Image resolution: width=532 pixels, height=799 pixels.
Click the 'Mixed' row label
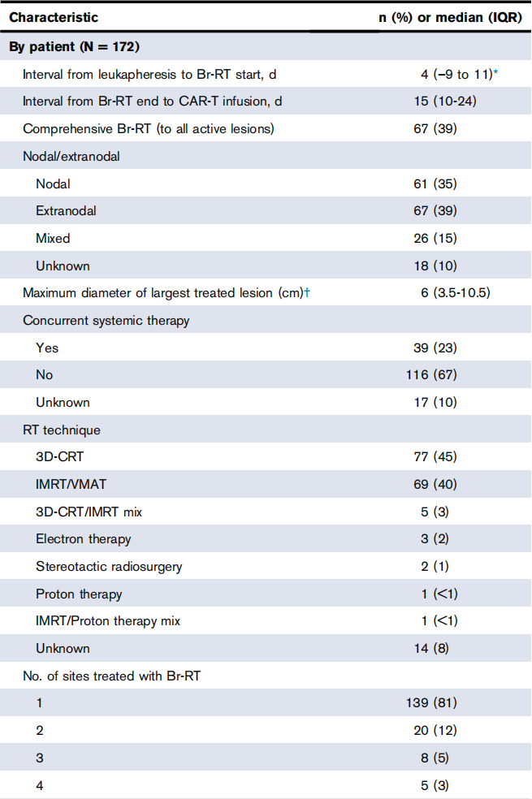click(53, 238)
